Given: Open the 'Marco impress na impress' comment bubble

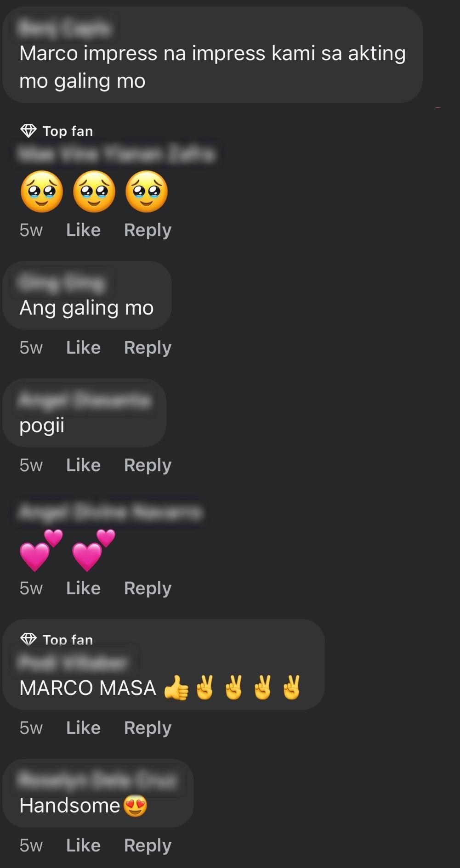Looking at the screenshot, I should [212, 55].
